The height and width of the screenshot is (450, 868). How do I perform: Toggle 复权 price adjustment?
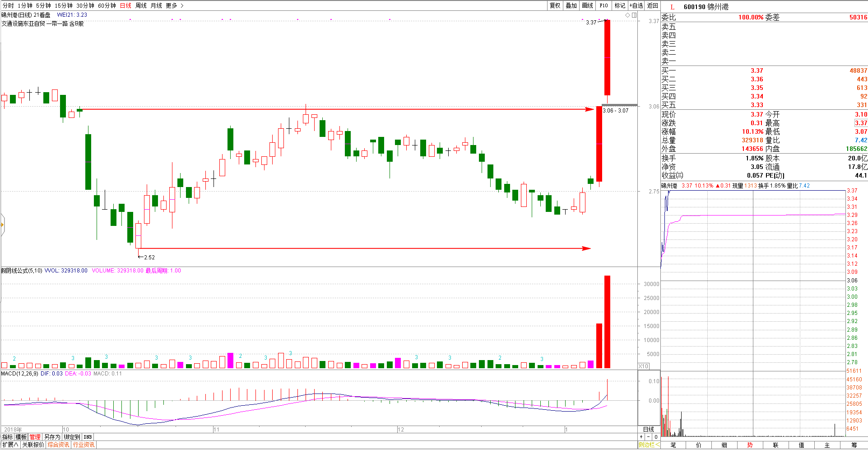click(x=555, y=5)
